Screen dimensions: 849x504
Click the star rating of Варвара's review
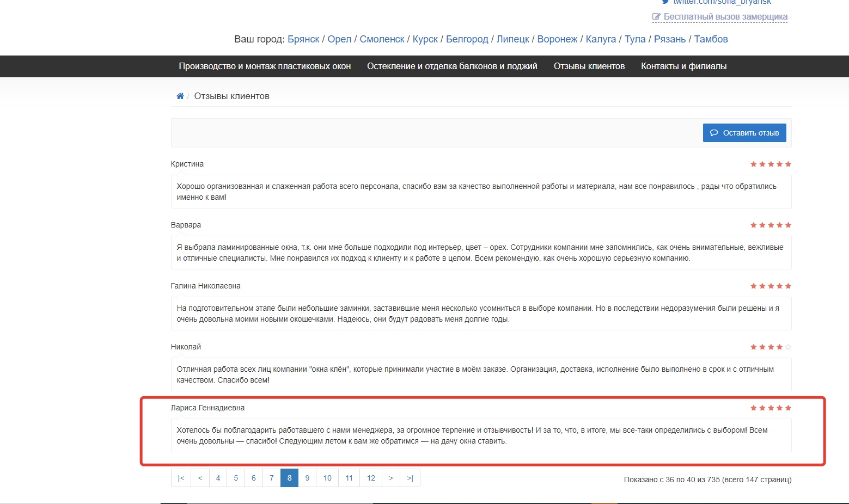(x=771, y=225)
